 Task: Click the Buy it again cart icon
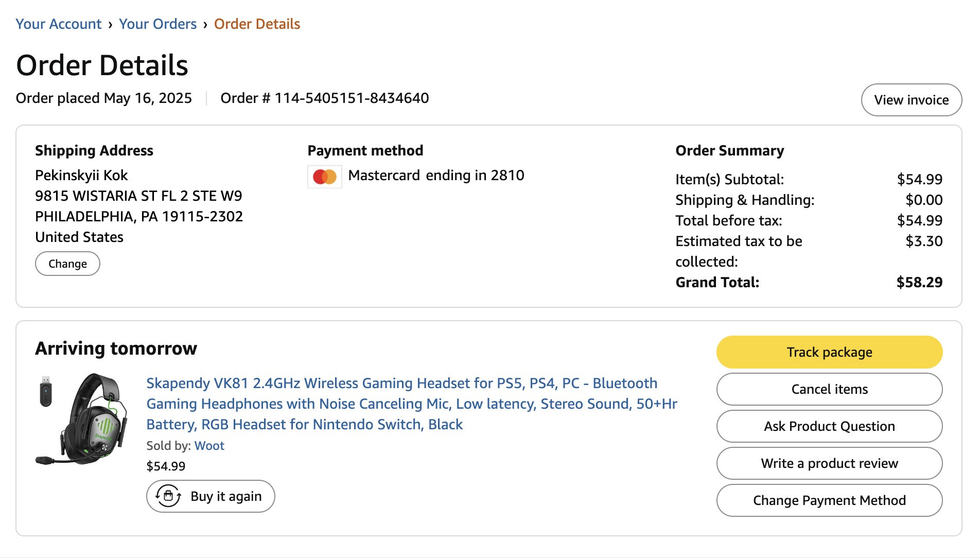coord(168,496)
